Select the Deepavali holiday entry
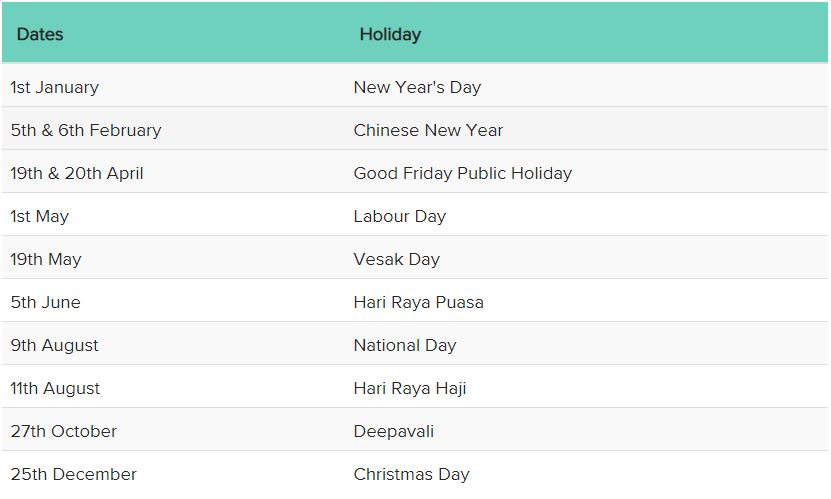Image resolution: width=831 pixels, height=499 pixels. coord(394,431)
